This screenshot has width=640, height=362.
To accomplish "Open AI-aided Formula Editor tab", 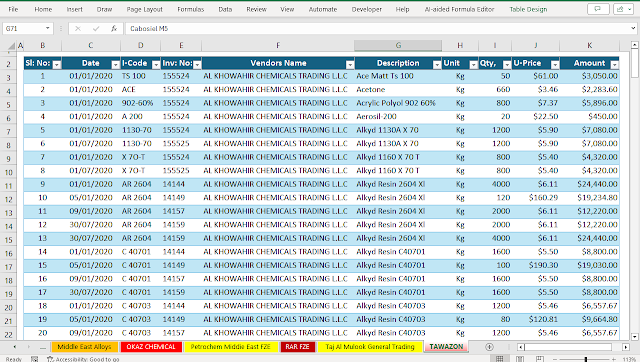I will [x=459, y=9].
